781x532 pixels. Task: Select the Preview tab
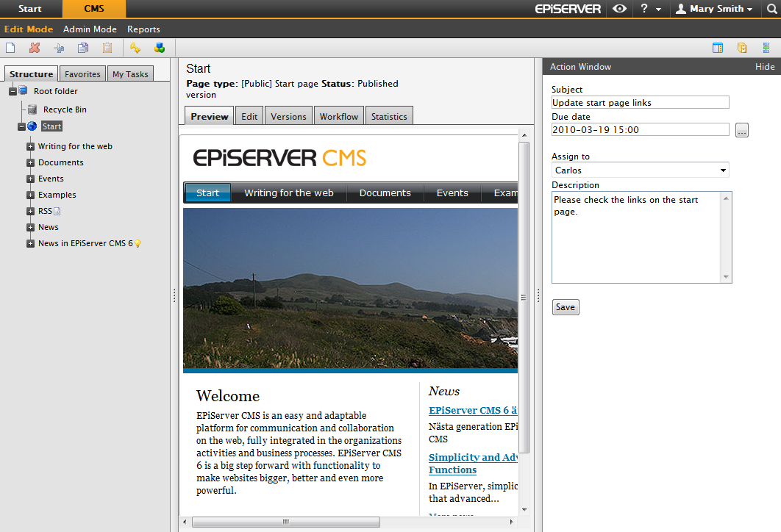pyautogui.click(x=209, y=116)
